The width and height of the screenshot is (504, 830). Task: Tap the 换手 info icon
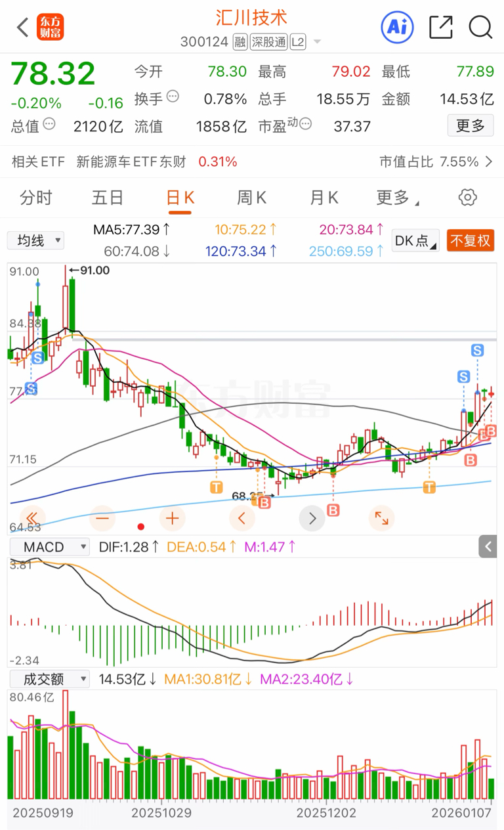click(173, 97)
